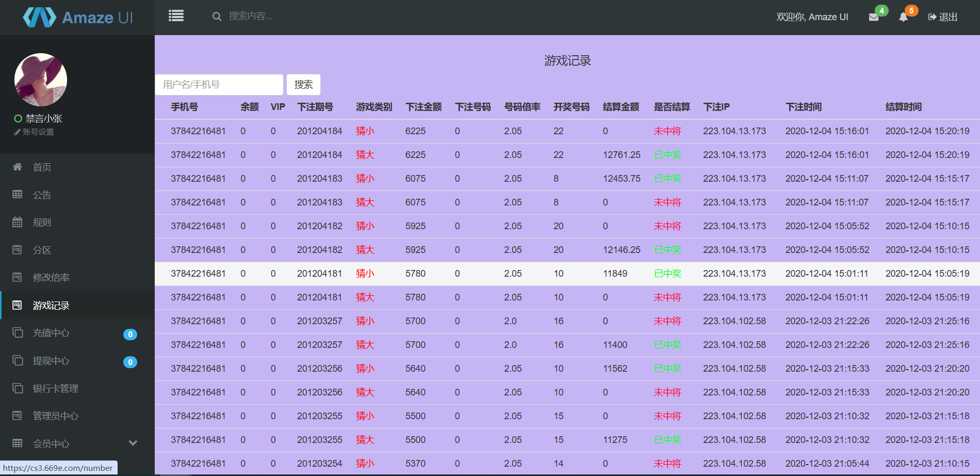
Task: Click the icon beside 游戏记录
Action: [17, 305]
